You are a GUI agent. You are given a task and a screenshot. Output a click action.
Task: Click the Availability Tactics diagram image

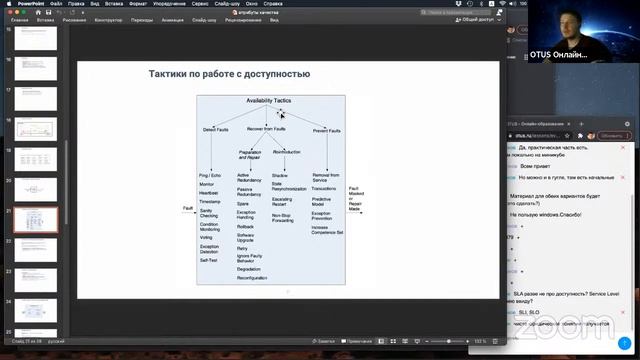point(271,190)
